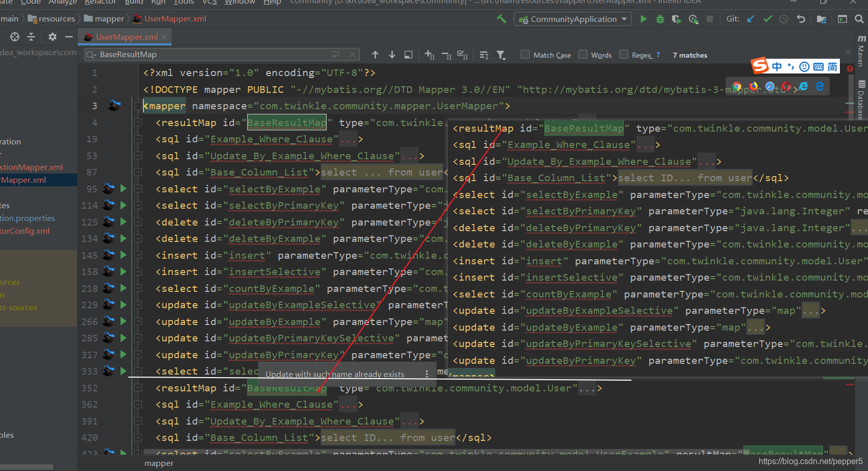Build the project with the hammer icon
The width and height of the screenshot is (868, 471).
coord(501,18)
